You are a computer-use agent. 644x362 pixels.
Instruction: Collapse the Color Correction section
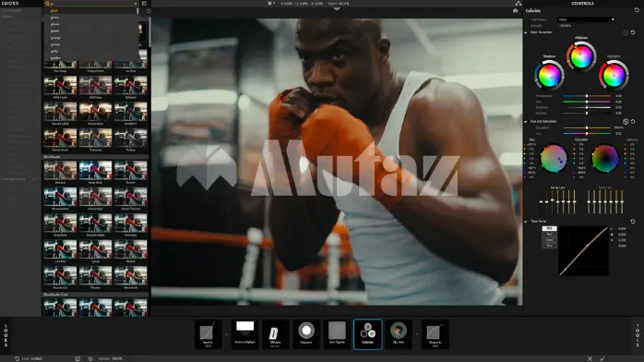tap(526, 32)
